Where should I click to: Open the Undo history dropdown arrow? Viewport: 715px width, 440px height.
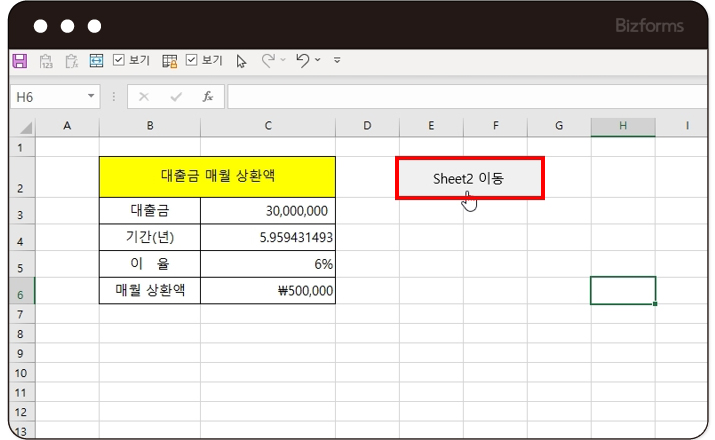(x=317, y=60)
